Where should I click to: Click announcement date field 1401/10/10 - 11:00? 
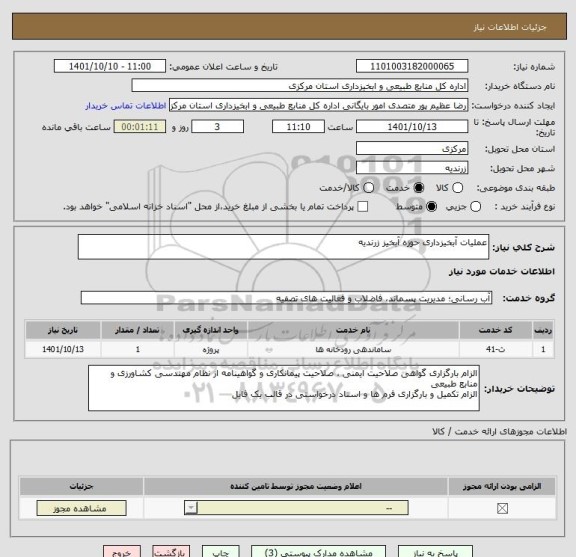(x=110, y=67)
